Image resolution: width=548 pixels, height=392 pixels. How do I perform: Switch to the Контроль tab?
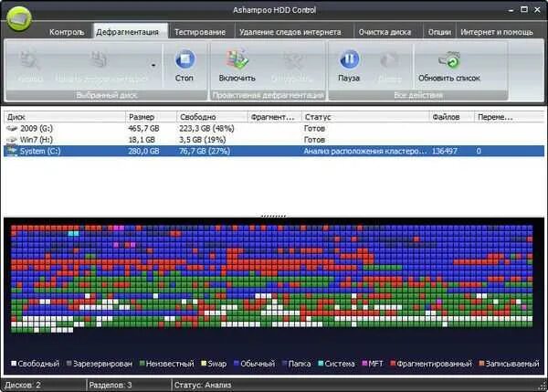click(x=67, y=32)
